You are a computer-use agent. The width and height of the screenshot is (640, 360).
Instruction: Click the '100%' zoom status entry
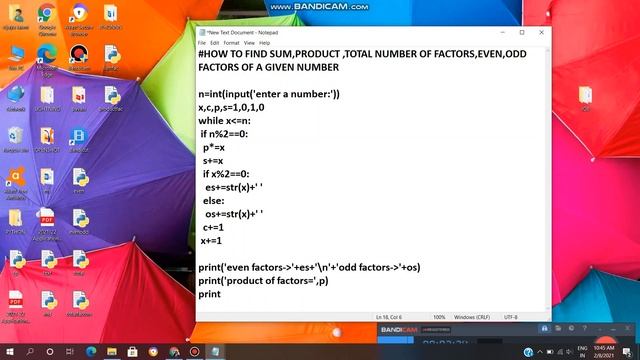(x=439, y=317)
